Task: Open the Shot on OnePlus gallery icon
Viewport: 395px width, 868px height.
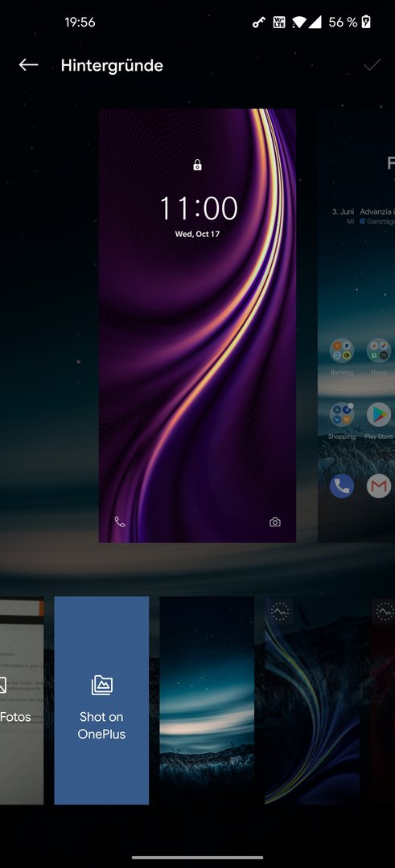Action: [102, 685]
